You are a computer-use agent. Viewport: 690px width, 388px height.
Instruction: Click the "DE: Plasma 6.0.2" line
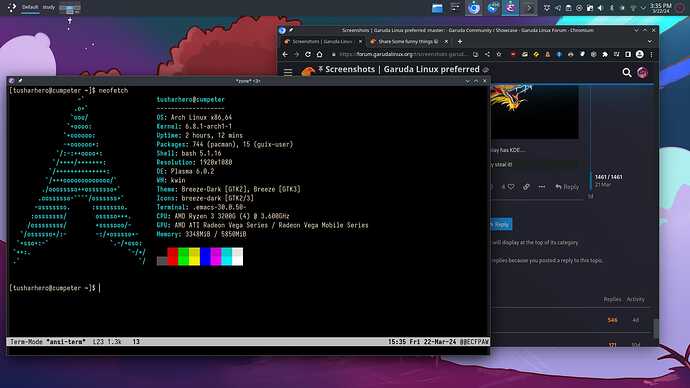[x=185, y=171]
